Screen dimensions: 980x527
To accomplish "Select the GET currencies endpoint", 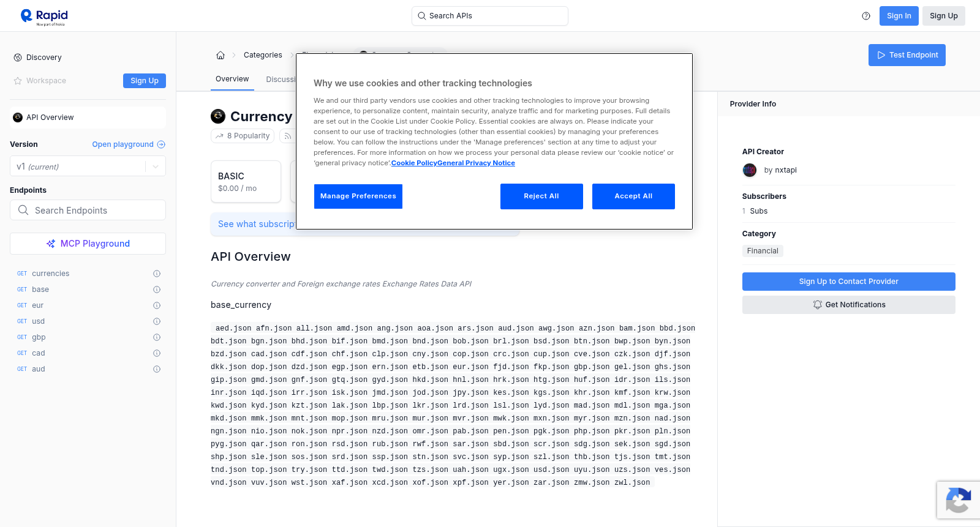I will pyautogui.click(x=50, y=274).
